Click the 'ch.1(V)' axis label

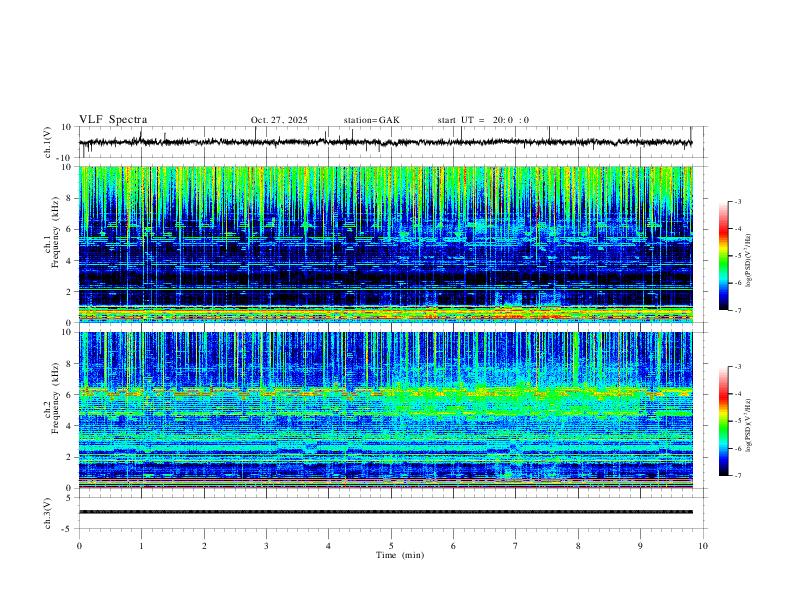point(48,142)
